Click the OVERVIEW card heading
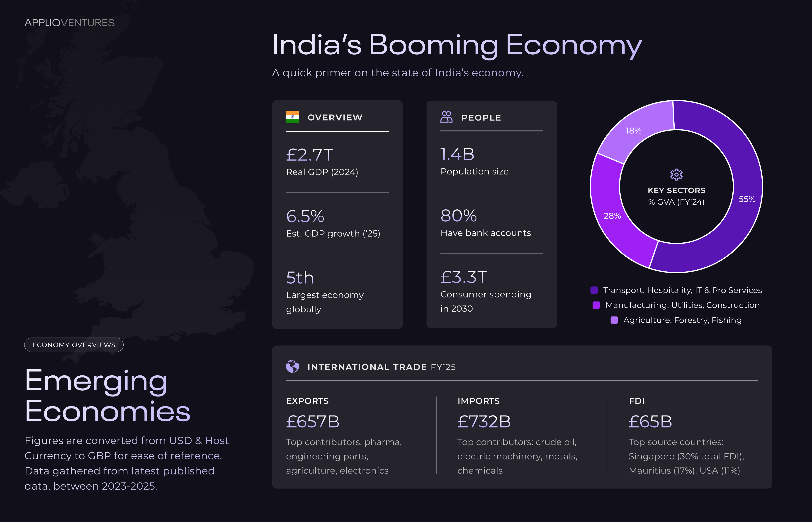 pos(335,118)
